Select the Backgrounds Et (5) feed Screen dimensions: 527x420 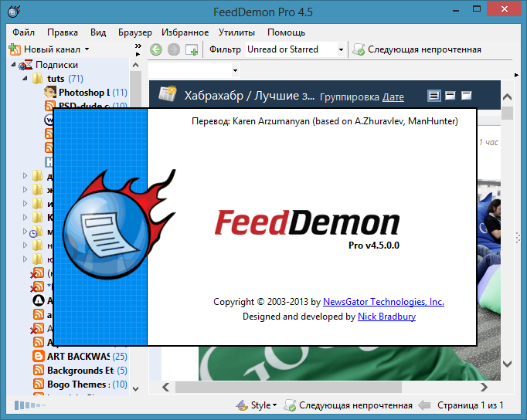pos(80,371)
